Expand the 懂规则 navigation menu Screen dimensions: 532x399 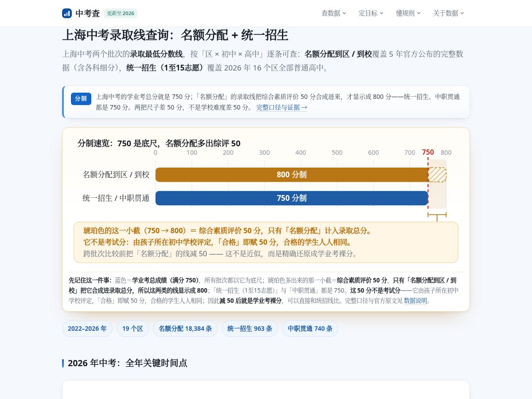point(408,13)
